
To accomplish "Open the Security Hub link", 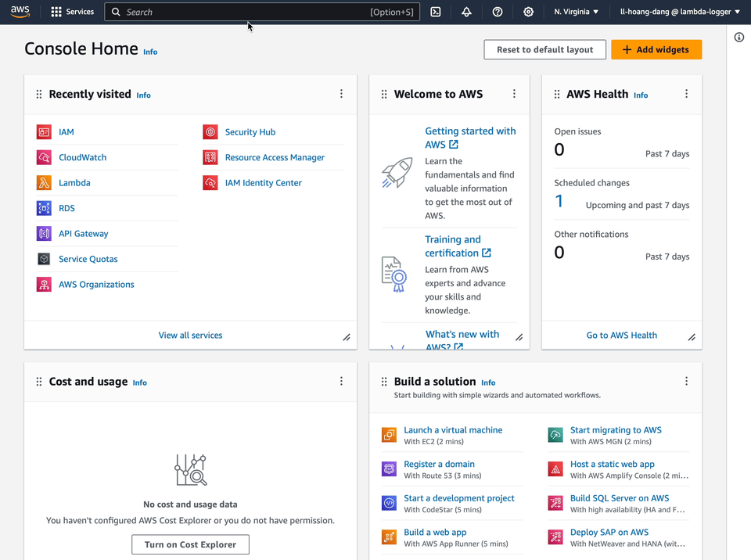I will click(250, 131).
